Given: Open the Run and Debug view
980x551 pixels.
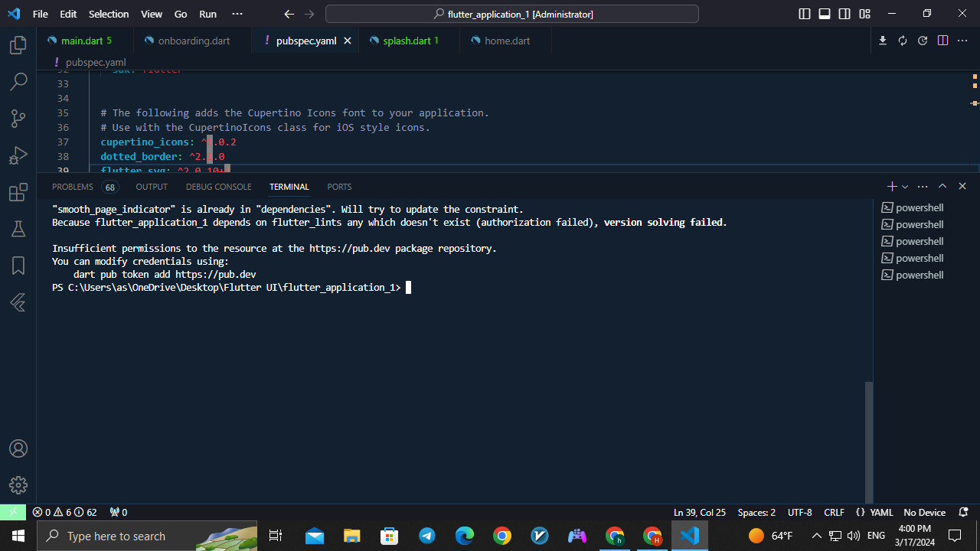Looking at the screenshot, I should (18, 155).
